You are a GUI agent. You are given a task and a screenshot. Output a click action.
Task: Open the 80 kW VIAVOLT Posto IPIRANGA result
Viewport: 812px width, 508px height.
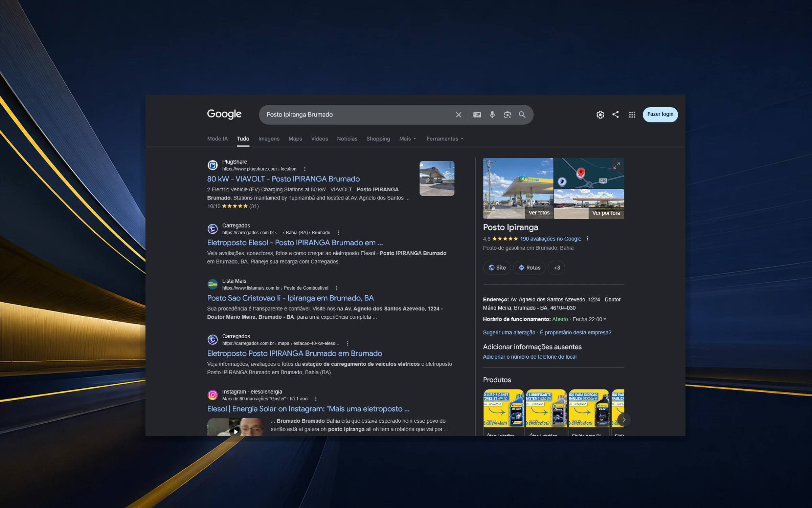coord(283,179)
